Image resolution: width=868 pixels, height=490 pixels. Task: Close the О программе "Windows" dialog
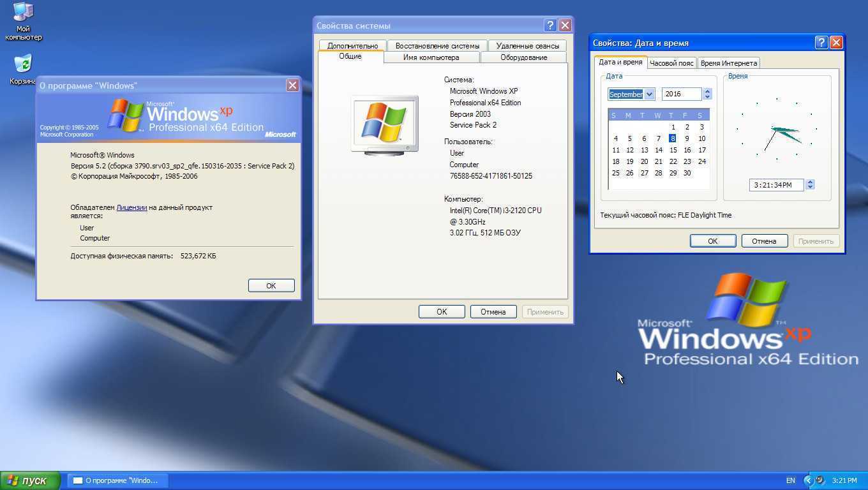click(x=292, y=85)
